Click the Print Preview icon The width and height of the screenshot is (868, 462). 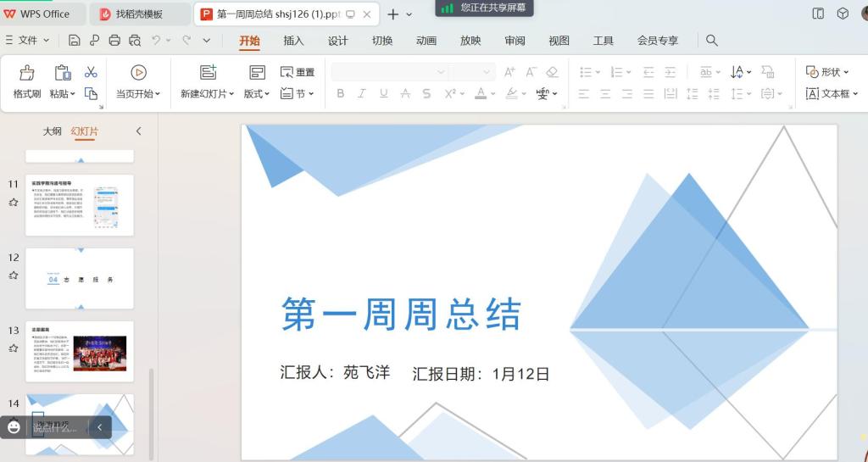pyautogui.click(x=135, y=40)
